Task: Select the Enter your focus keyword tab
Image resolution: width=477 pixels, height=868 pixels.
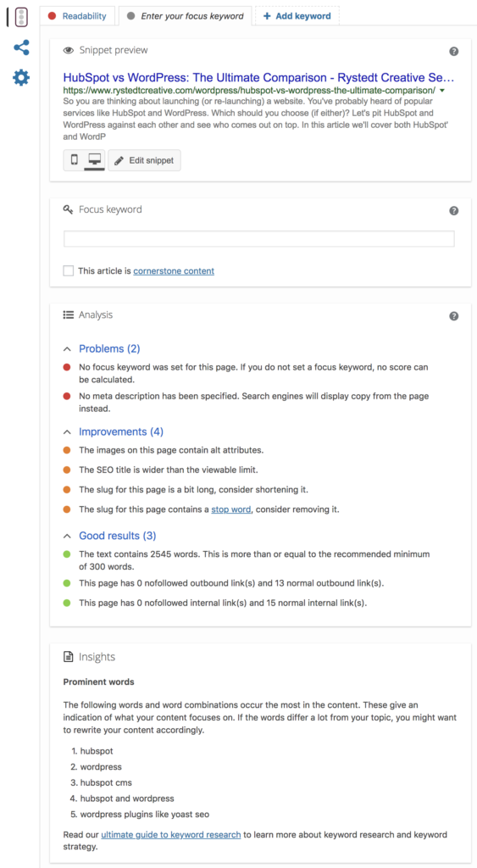Action: tap(185, 16)
